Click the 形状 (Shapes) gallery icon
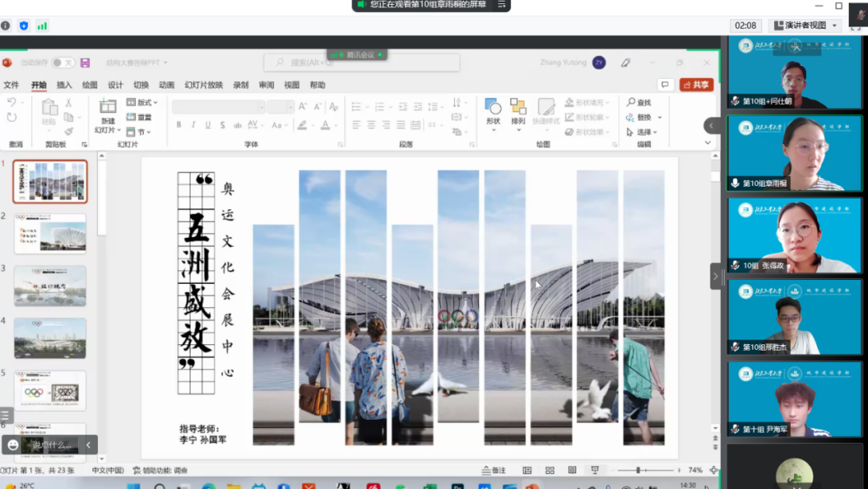The height and width of the screenshot is (489, 868). click(x=493, y=108)
